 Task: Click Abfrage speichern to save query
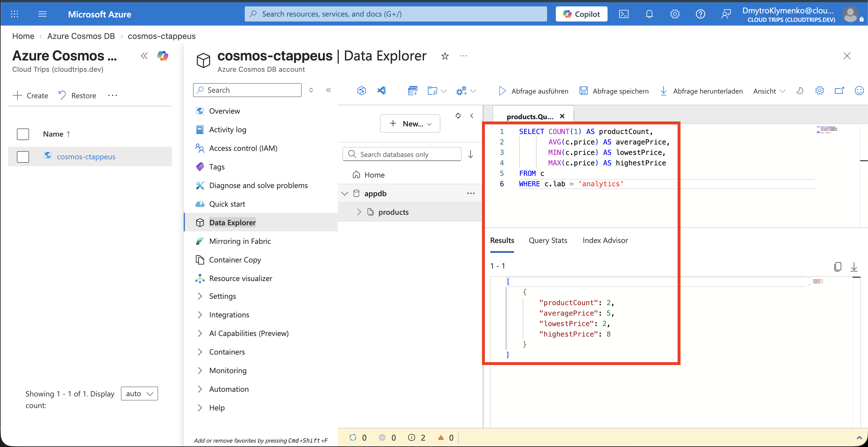point(614,91)
